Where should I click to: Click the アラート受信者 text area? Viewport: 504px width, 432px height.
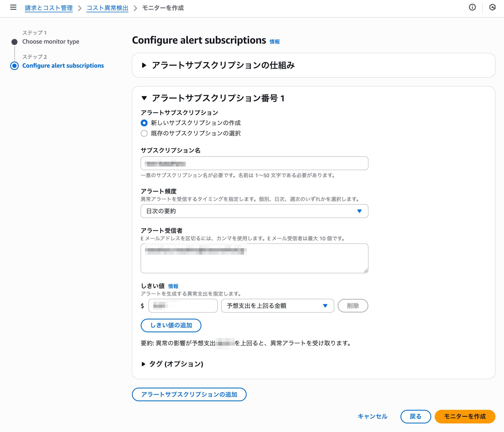[x=254, y=262]
